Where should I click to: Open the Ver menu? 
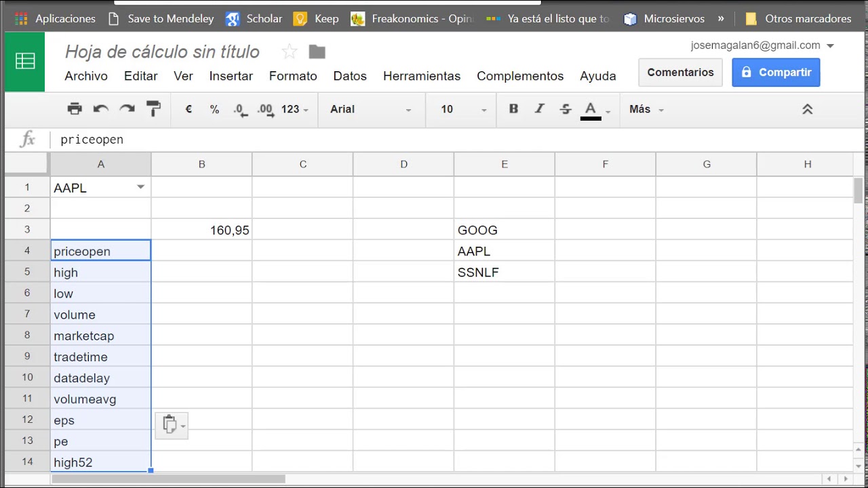tap(183, 76)
